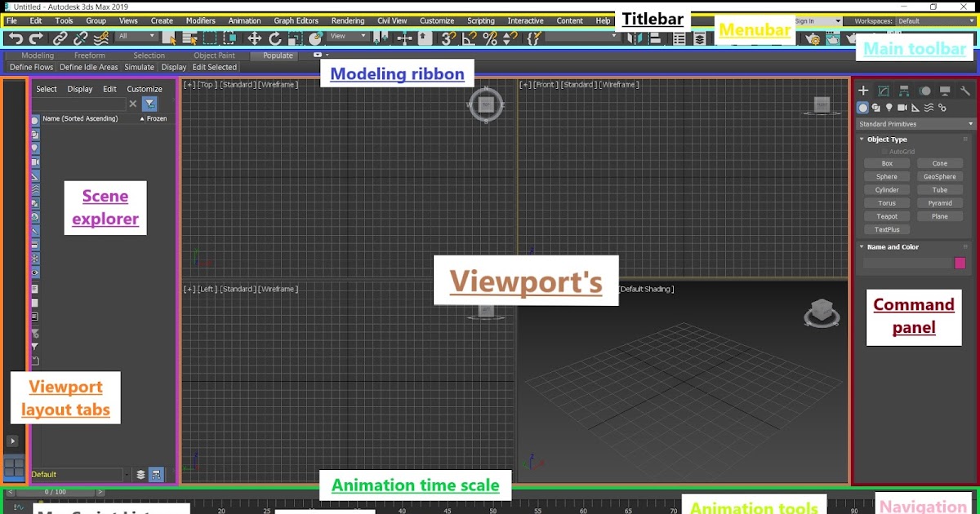
Task: Switch to the Freeform ribbon tab
Action: click(x=90, y=55)
